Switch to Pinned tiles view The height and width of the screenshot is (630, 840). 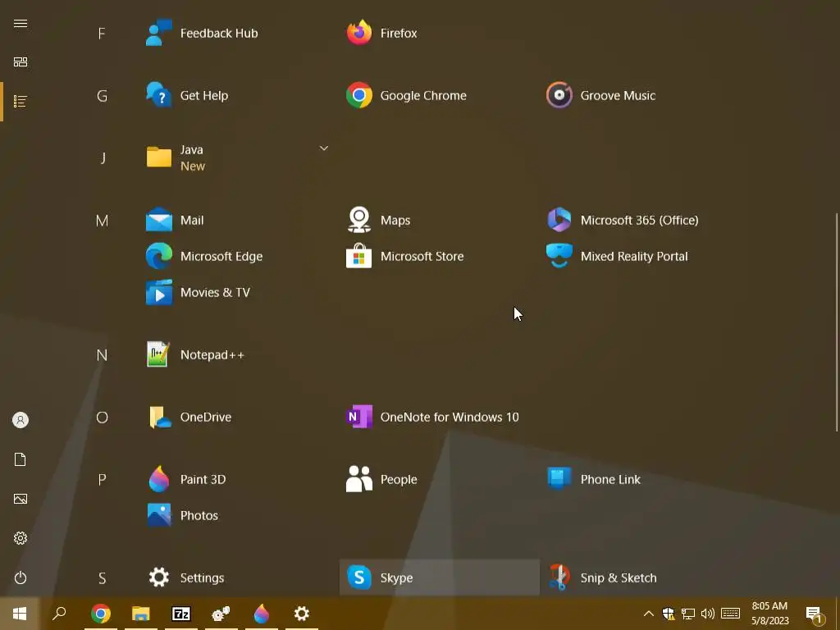(21, 62)
